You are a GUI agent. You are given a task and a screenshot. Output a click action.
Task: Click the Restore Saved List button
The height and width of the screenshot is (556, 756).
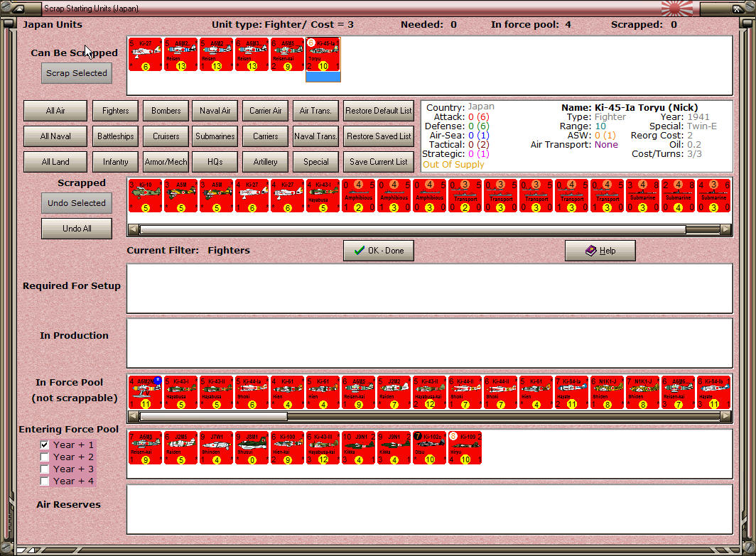click(x=379, y=136)
